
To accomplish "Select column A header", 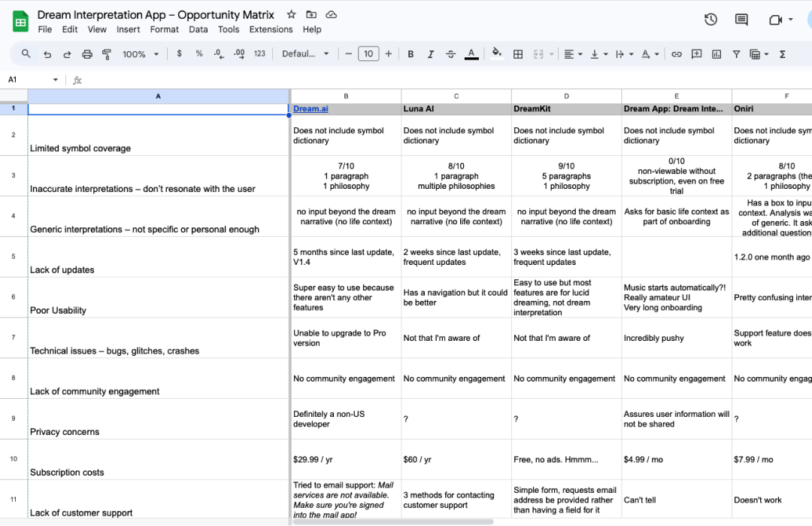I will (x=159, y=96).
